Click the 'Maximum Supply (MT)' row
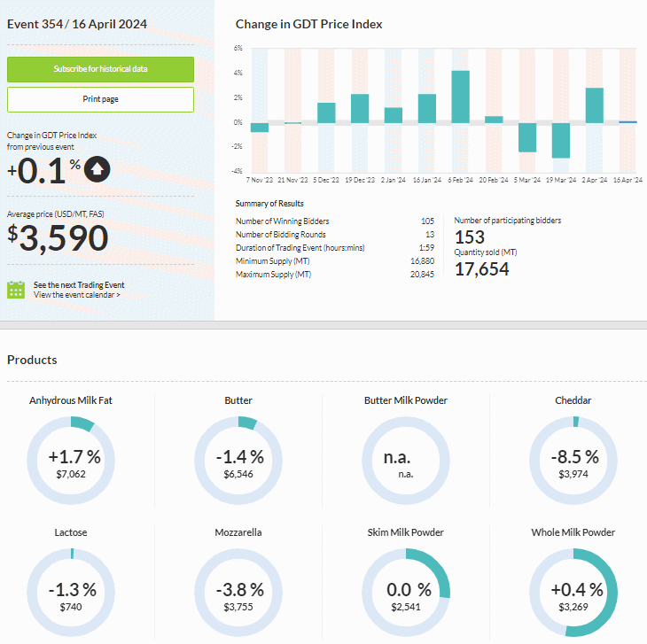 tap(335, 275)
